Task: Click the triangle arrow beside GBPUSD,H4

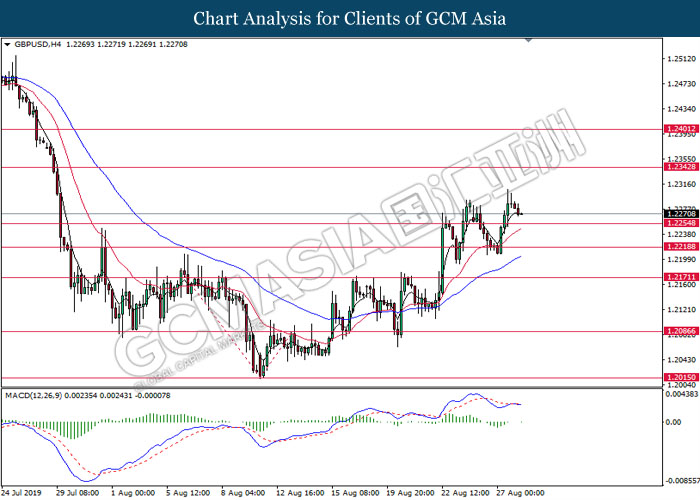Action: tap(8, 46)
